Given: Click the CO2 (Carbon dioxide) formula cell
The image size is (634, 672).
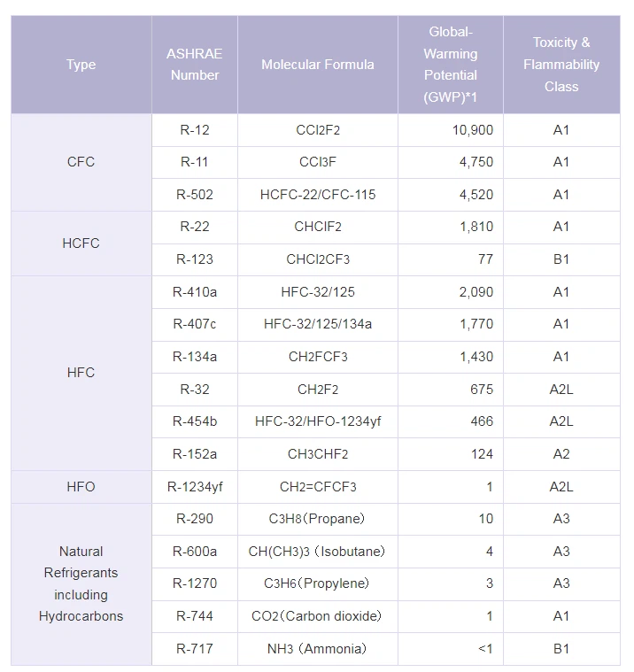Looking at the screenshot, I should [317, 616].
